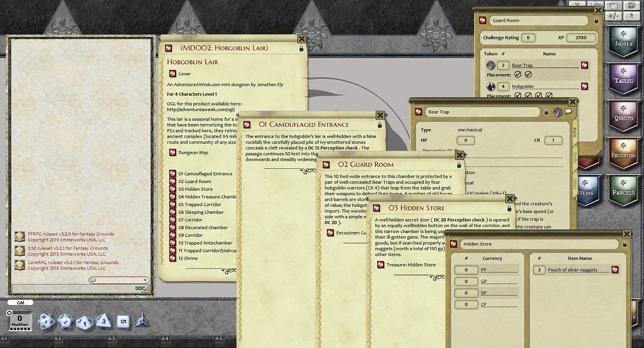
Task: Open the 10 Trapped Antechamber entry
Action: (x=205, y=243)
